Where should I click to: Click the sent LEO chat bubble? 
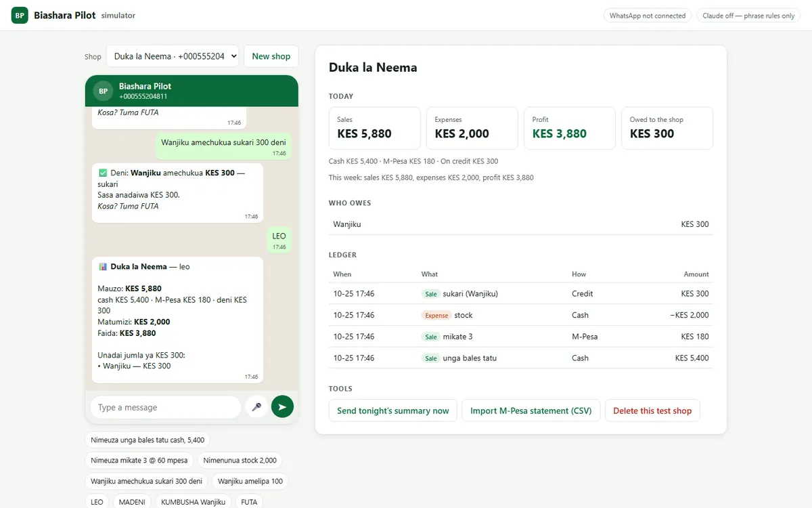coord(279,240)
